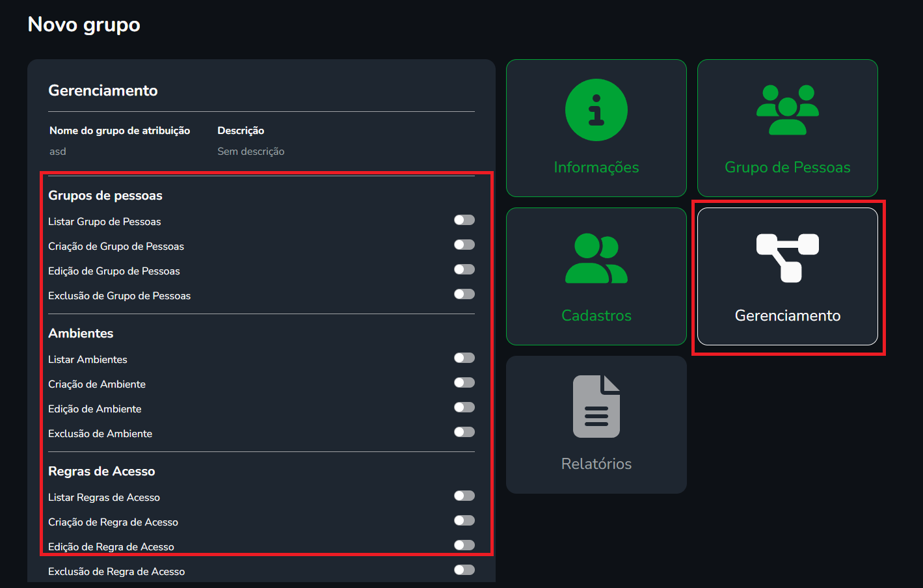
Task: Enable Criação de Ambiente switch
Action: coord(464,382)
